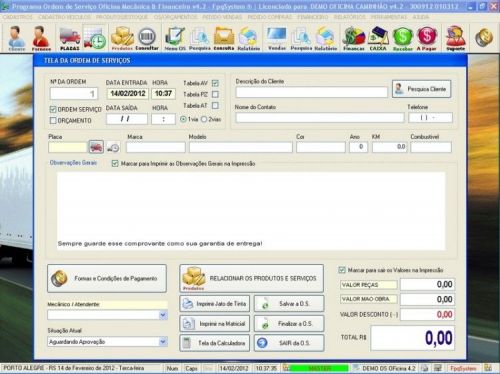Click the Consultar barcode icon
Image resolution: width=500 pixels, height=374 pixels.
coord(147,38)
